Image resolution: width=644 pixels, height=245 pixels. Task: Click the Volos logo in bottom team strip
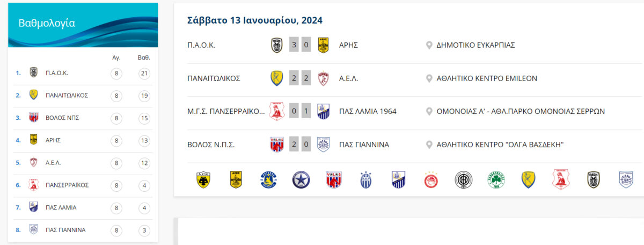tap(334, 179)
